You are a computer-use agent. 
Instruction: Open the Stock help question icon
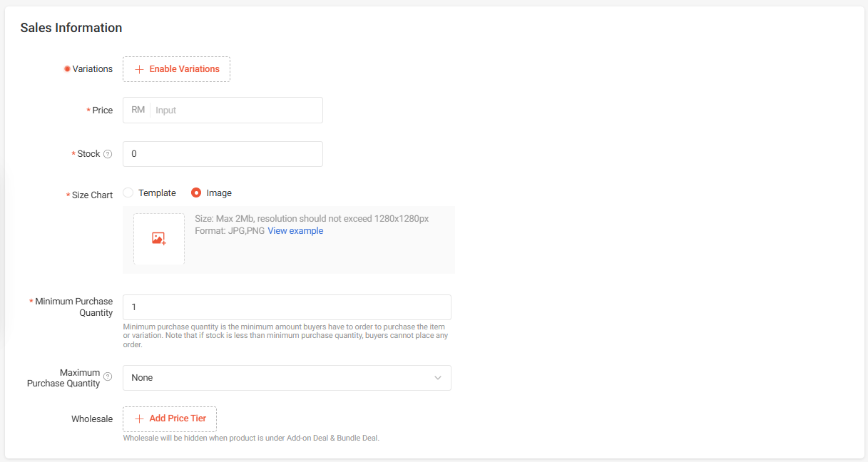click(108, 154)
